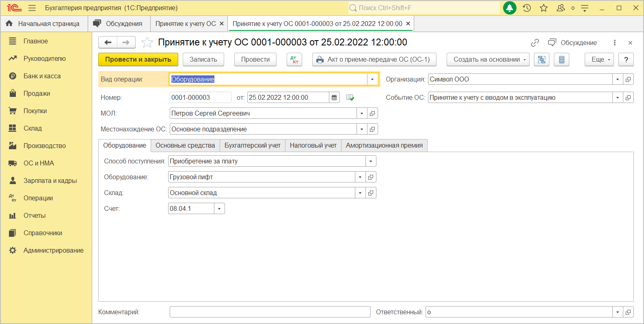Expand Способ поступления dropdown
The height and width of the screenshot is (324, 644).
tap(371, 161)
